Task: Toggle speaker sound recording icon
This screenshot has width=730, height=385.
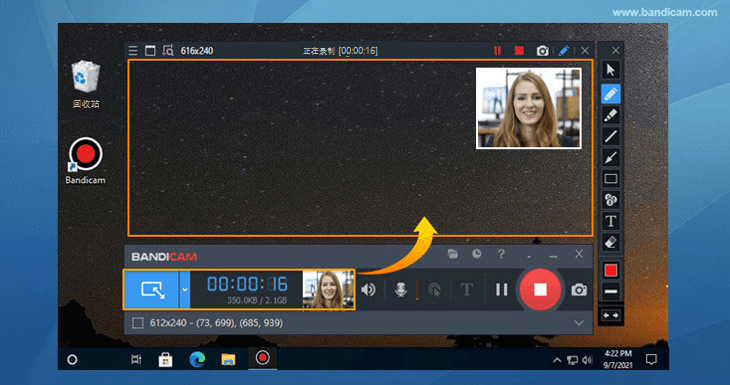Action: [x=368, y=290]
